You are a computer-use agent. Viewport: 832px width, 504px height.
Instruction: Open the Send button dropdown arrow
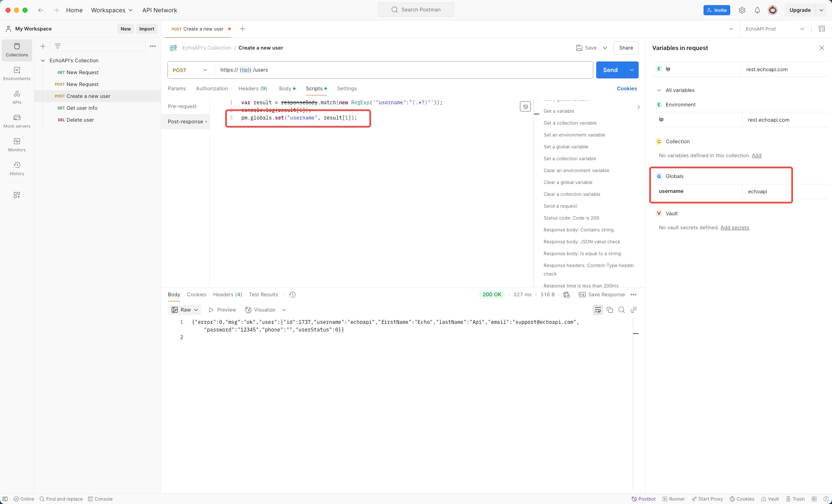pos(632,70)
